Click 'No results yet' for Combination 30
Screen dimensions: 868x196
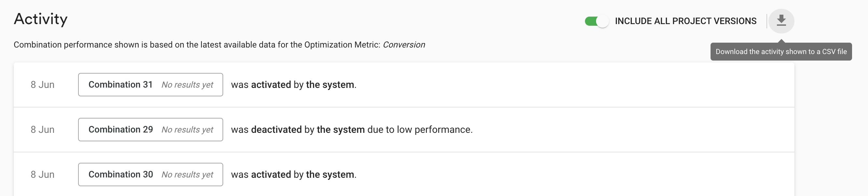tap(187, 175)
